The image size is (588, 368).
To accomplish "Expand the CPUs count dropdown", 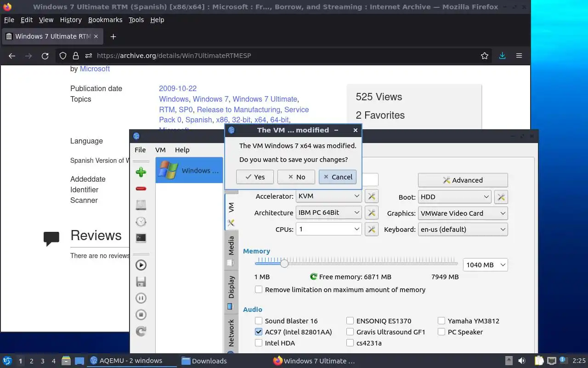I will tap(329, 229).
